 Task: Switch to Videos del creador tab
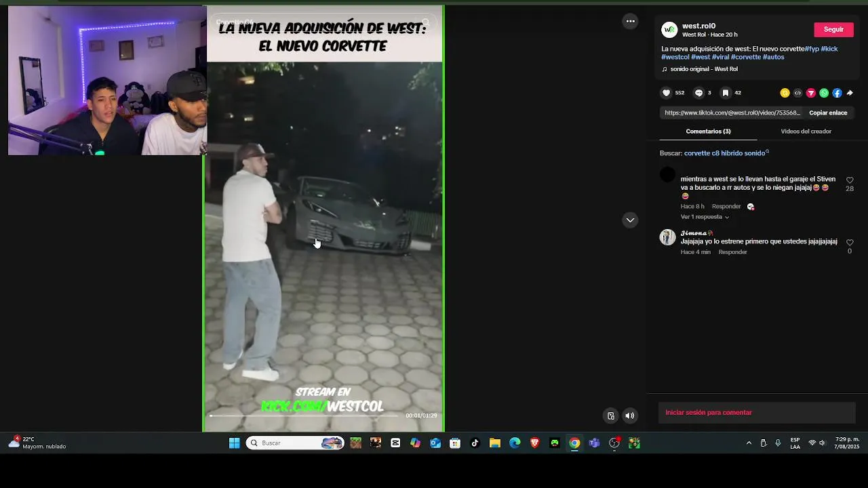(x=806, y=131)
